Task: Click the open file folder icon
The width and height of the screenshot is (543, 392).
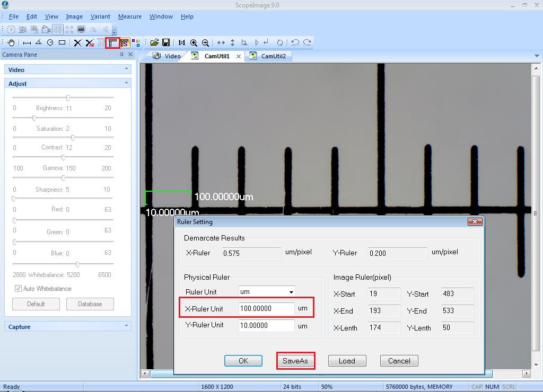Action: click(154, 42)
